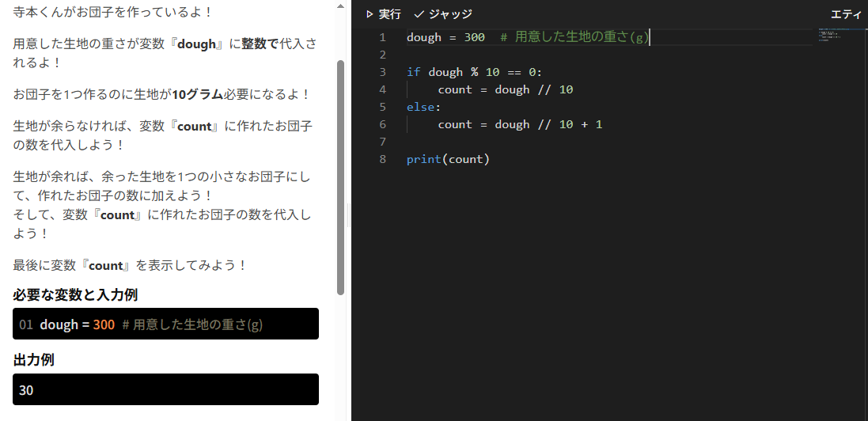Click the green comment on line 1

point(574,37)
